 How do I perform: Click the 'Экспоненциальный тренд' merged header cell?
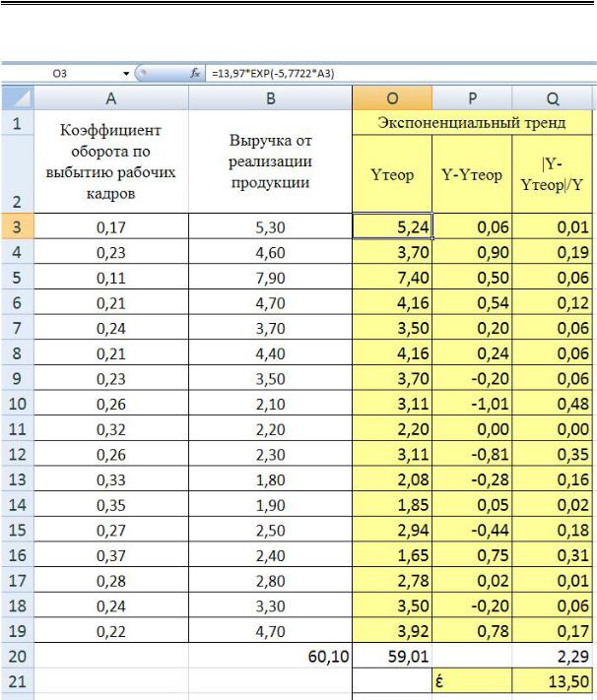(472, 122)
